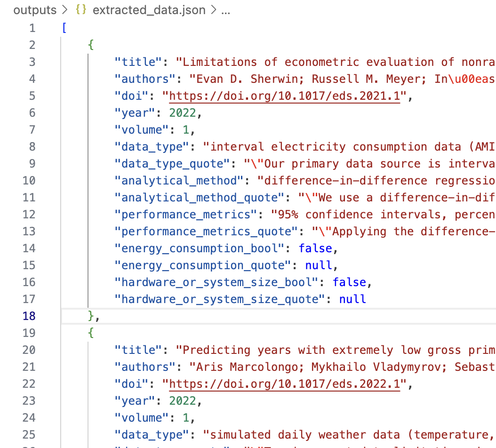
Task: Click the "volume" key on line 24
Action: [x=142, y=417]
